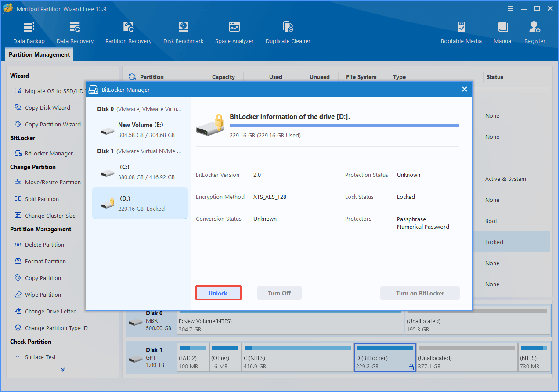
Task: Create Bootable Media
Action: point(461,32)
